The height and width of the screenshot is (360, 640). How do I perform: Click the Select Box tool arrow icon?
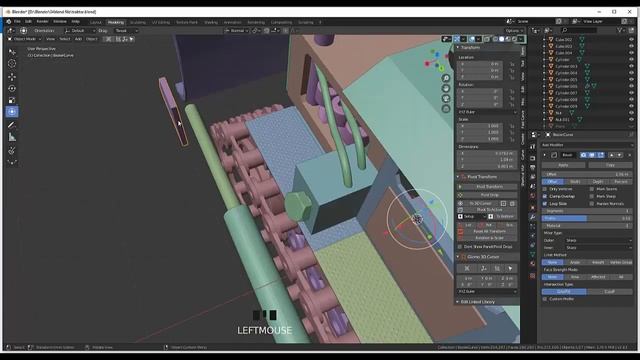point(12,52)
